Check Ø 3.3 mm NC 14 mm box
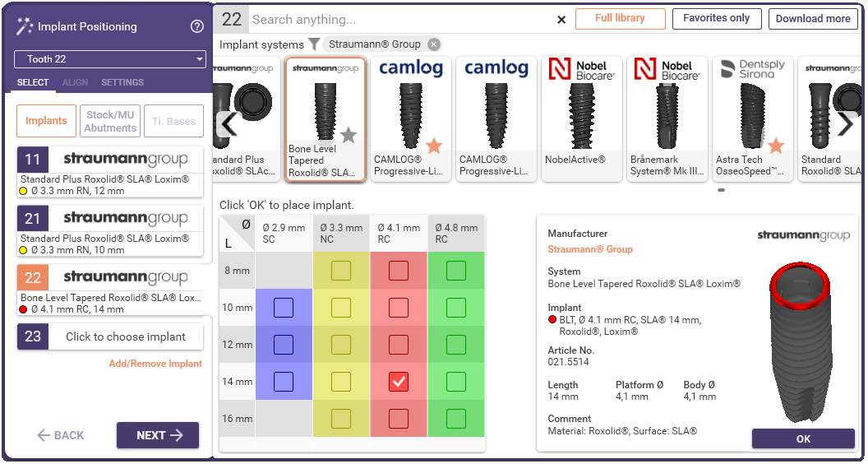Screen dimensions: 868x464 point(341,382)
